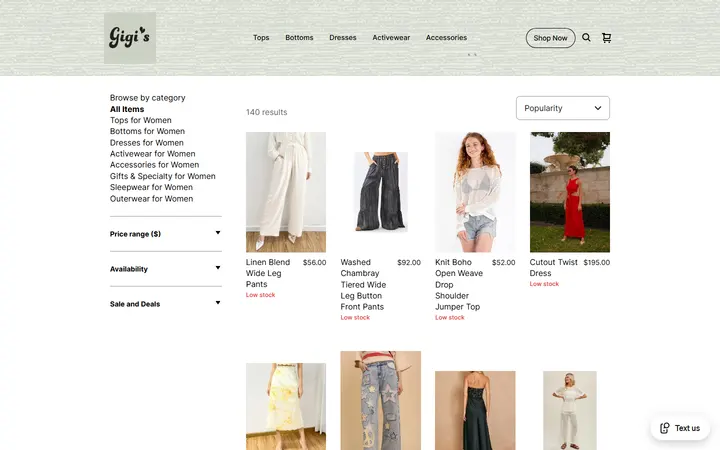Expand the Price range ($) filter

click(165, 234)
